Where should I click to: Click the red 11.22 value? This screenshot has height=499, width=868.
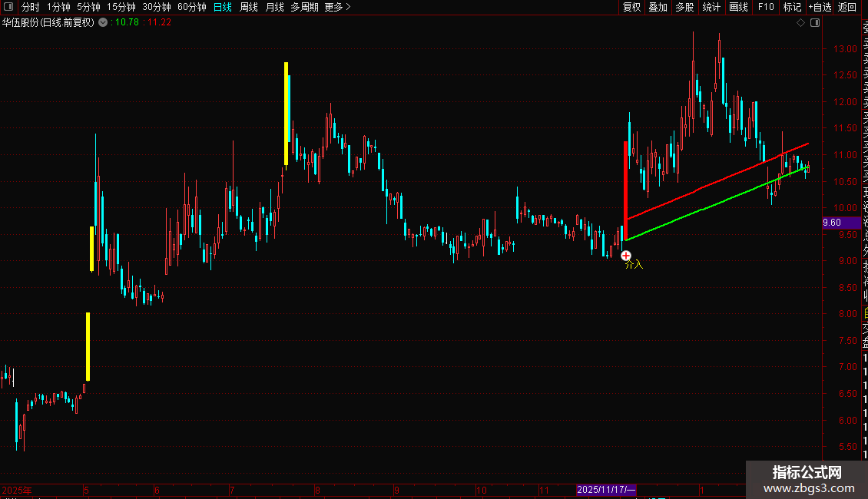(160, 23)
